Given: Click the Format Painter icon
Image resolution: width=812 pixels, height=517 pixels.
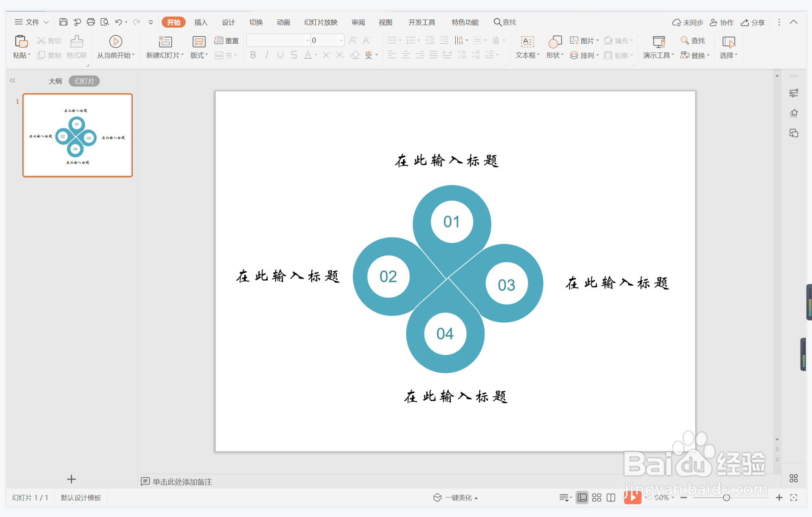Looking at the screenshot, I should (77, 41).
